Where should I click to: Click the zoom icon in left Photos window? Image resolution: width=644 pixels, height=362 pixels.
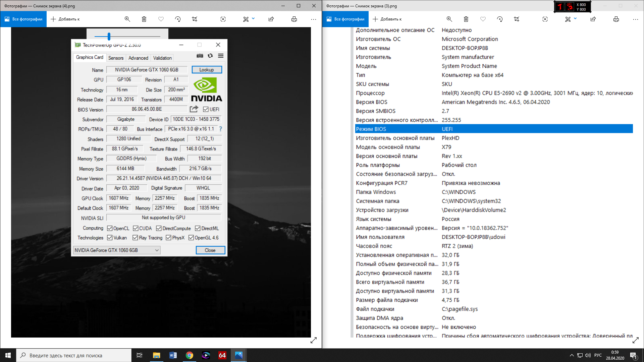click(x=127, y=19)
